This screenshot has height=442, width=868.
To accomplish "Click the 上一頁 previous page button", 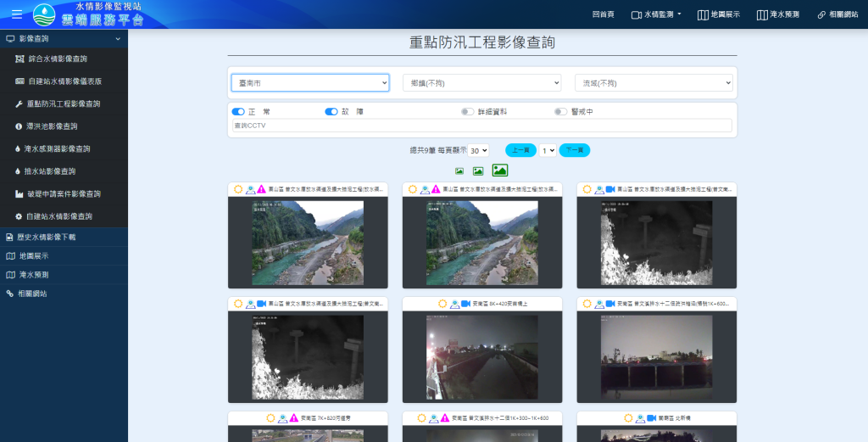I will 521,150.
